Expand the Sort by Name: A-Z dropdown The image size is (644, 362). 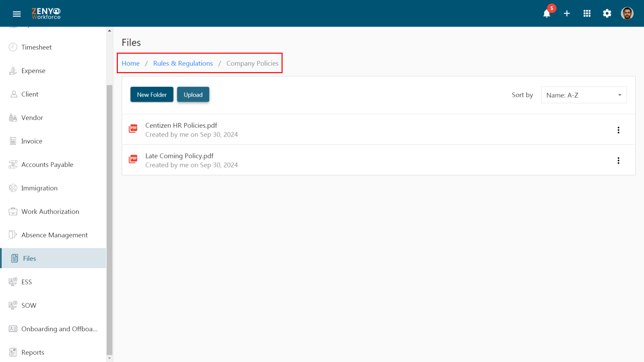point(584,95)
